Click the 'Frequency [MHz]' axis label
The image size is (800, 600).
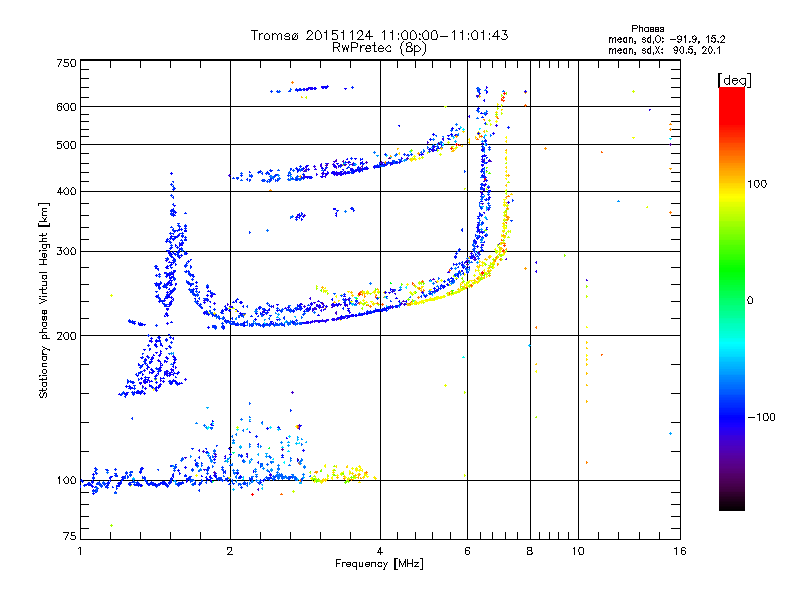379,563
